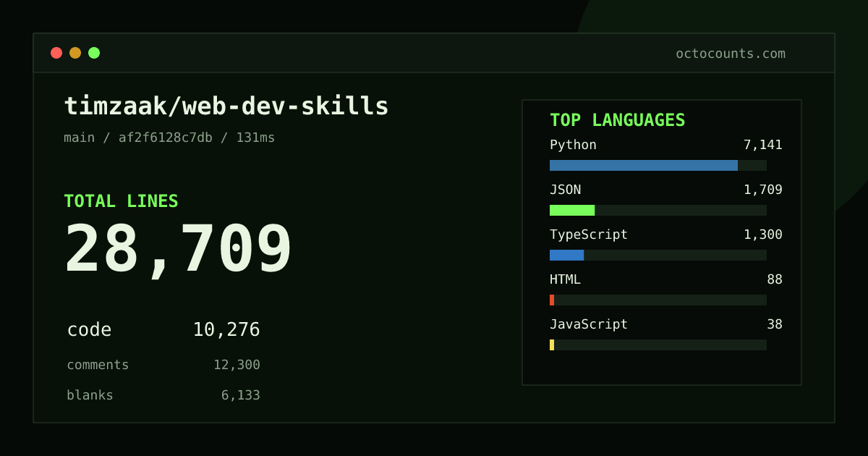868x456 pixels.
Task: Click the TypeScript language label
Action: (589, 235)
